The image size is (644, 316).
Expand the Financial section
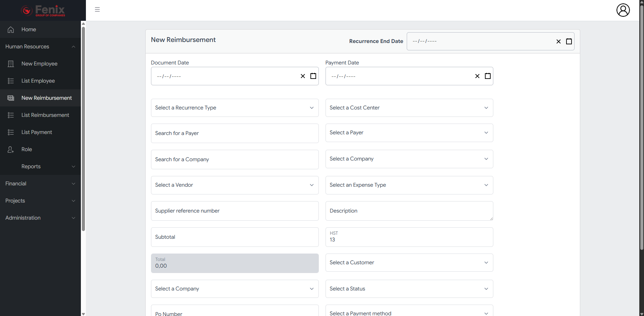[x=40, y=184]
